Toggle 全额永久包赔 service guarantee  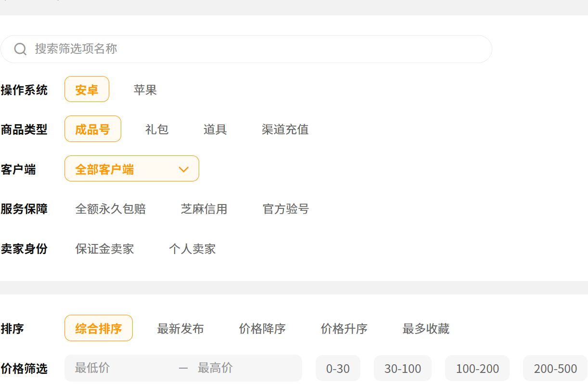(x=110, y=209)
